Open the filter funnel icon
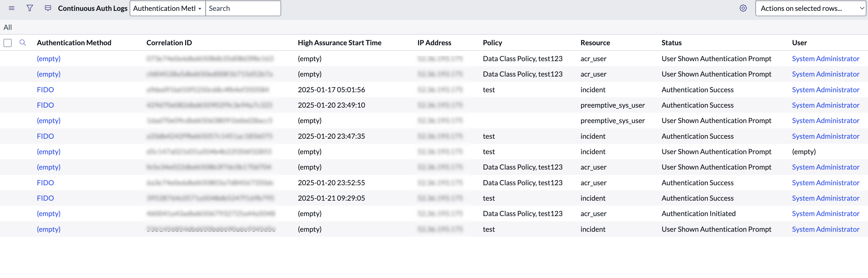The height and width of the screenshot is (278, 868). point(30,8)
